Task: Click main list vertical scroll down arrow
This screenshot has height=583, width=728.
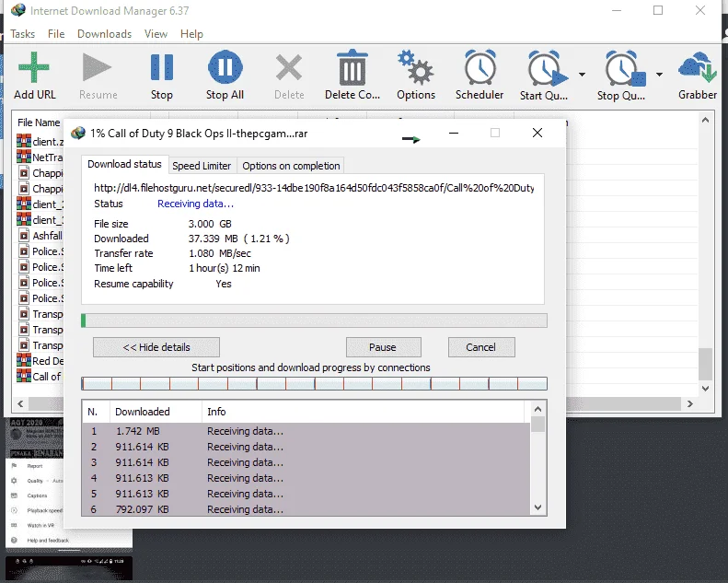Action: (705, 389)
